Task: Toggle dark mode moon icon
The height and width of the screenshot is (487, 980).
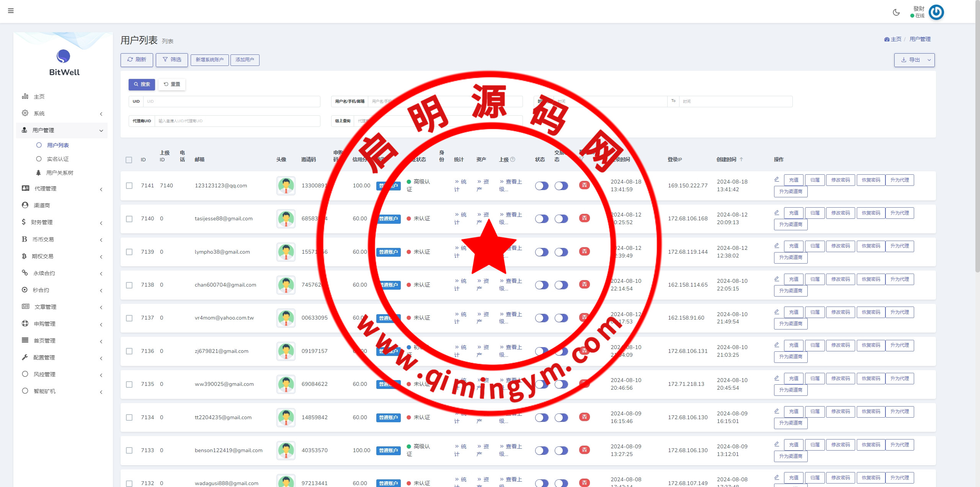Action: coord(896,12)
